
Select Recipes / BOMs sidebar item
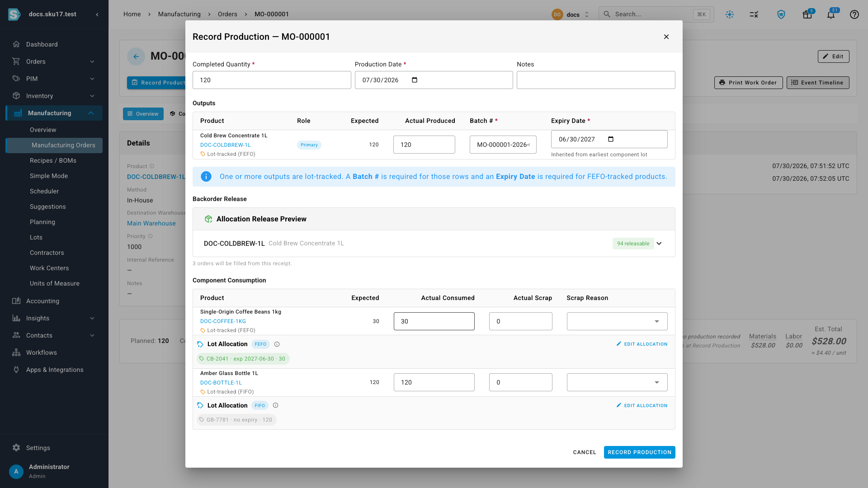(54, 160)
